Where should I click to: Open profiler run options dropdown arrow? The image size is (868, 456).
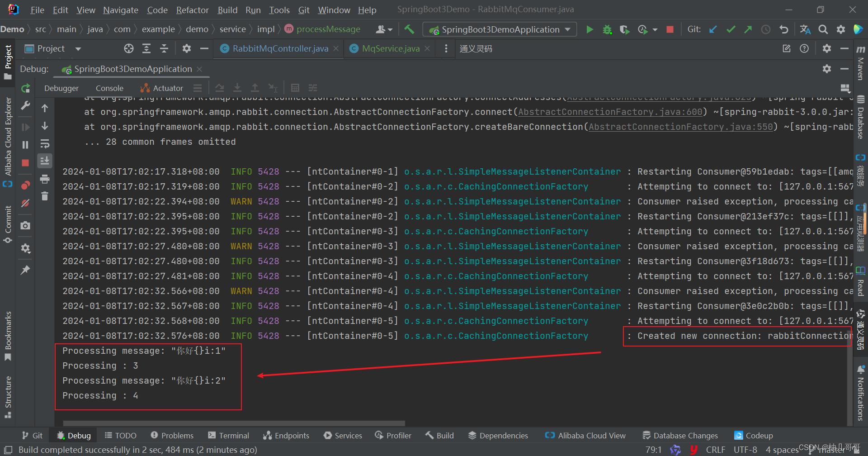tap(655, 30)
